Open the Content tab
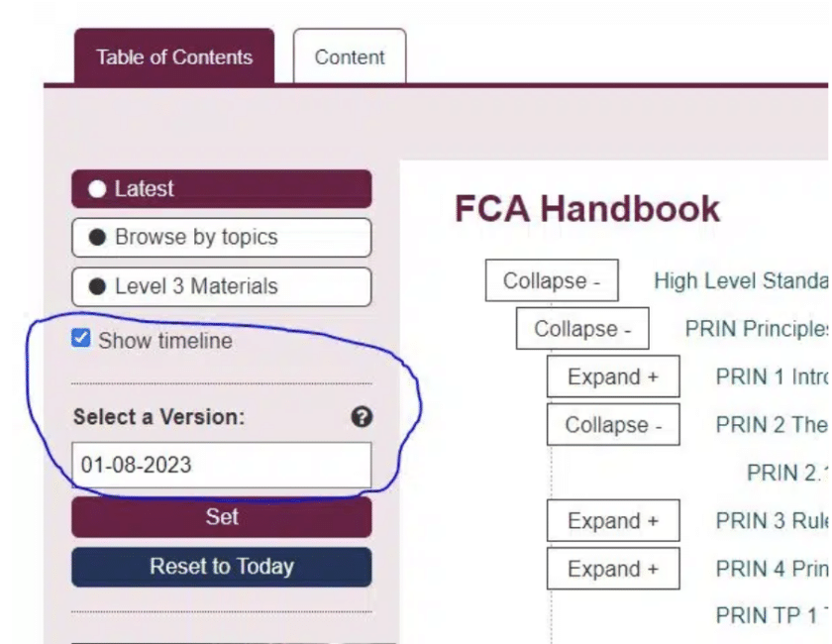832x644 pixels. click(x=350, y=57)
